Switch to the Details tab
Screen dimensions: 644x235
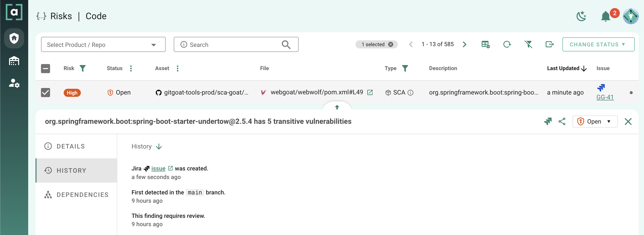tap(71, 146)
